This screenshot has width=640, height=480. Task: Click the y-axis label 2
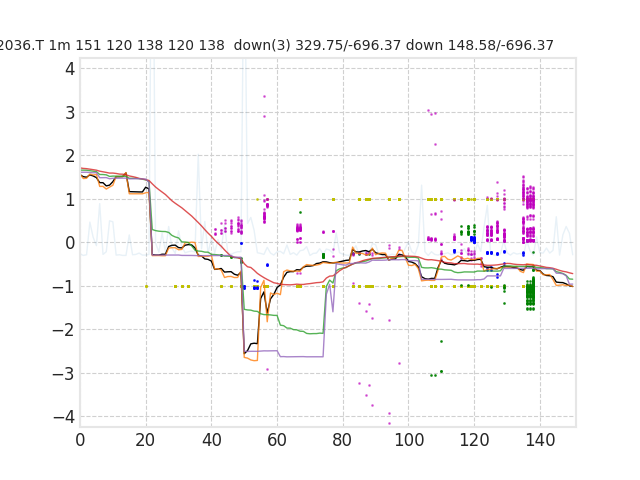70,156
